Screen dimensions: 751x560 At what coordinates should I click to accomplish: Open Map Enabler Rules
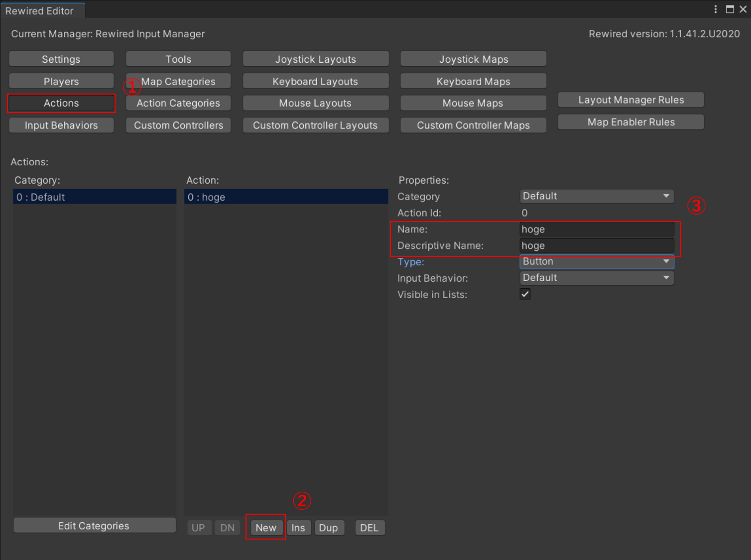[x=630, y=122]
